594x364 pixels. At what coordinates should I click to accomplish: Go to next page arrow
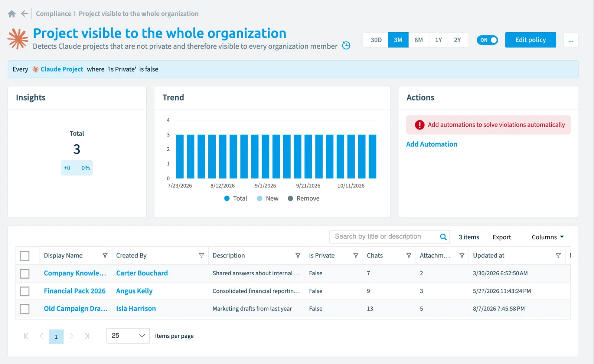click(71, 336)
